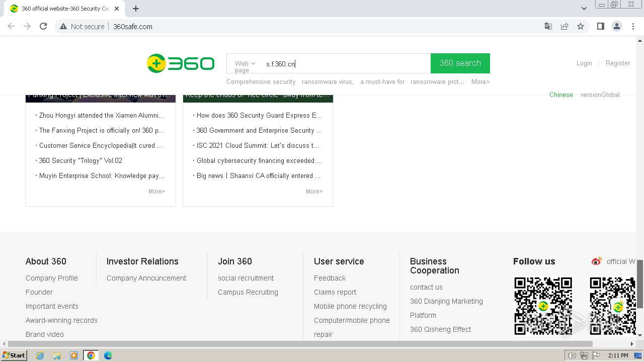
Task: Reload the 360safe.com page
Action: (x=43, y=26)
